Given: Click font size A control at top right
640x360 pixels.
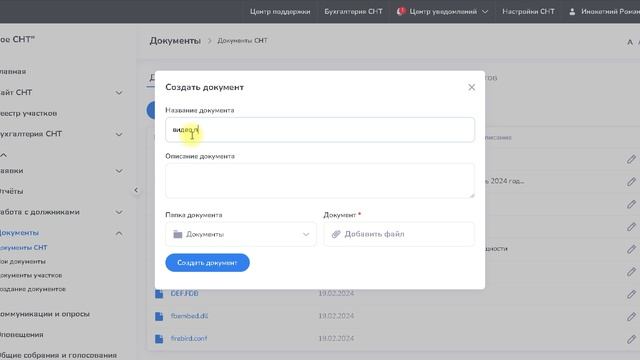Looking at the screenshot, I should [630, 42].
